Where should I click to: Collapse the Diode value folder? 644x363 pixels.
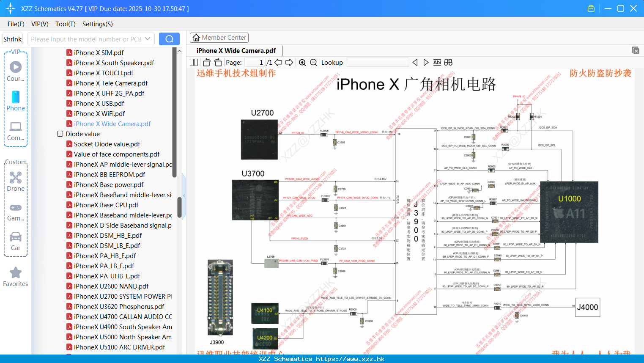(60, 134)
